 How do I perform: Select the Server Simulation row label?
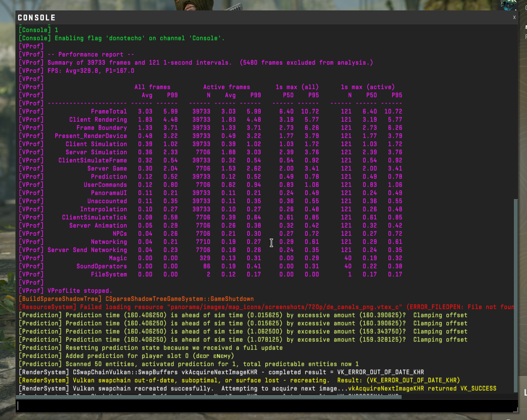(96, 152)
